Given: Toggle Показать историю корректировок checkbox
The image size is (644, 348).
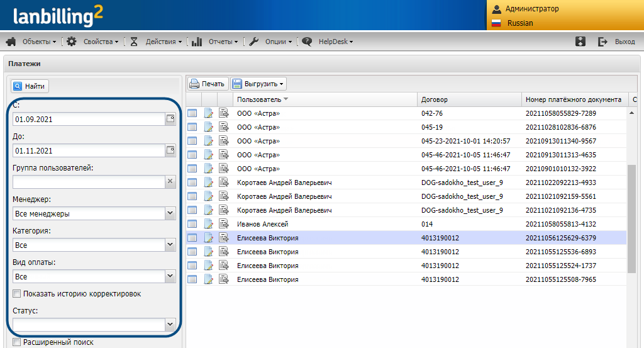Looking at the screenshot, I should click(17, 294).
